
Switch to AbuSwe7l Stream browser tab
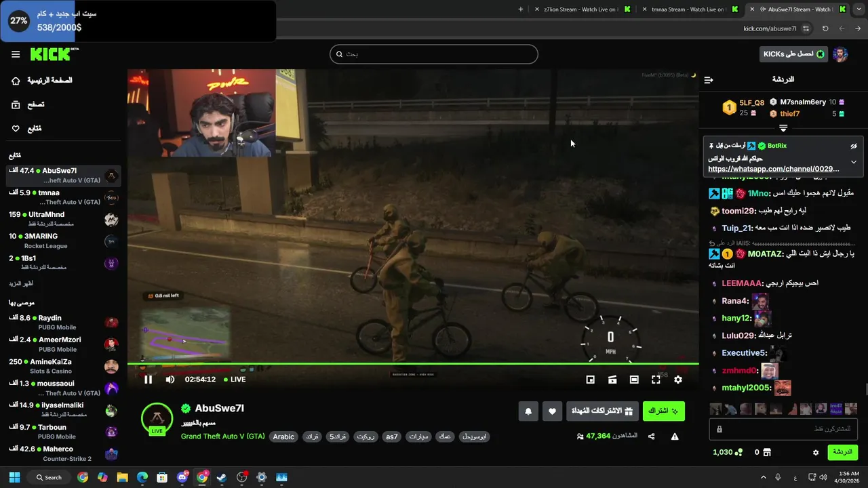tap(797, 9)
